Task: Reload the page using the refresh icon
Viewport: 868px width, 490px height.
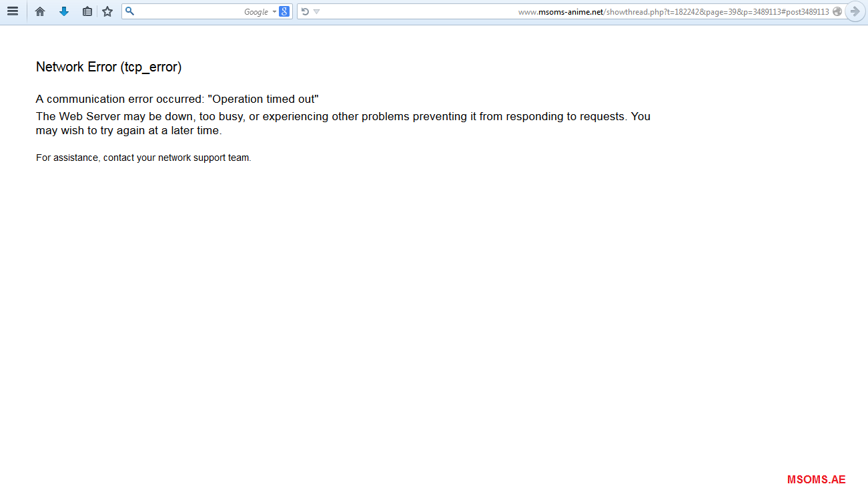Action: click(x=305, y=11)
